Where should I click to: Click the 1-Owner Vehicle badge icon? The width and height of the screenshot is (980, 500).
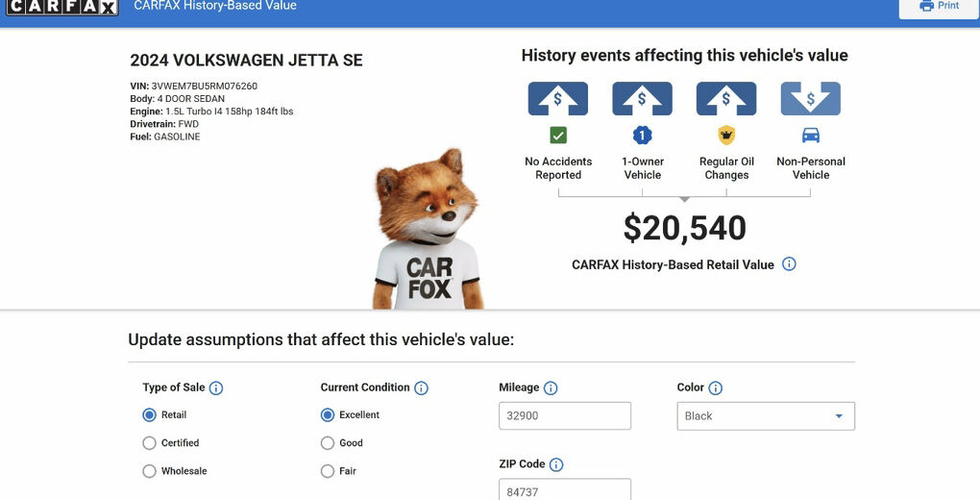click(x=642, y=136)
